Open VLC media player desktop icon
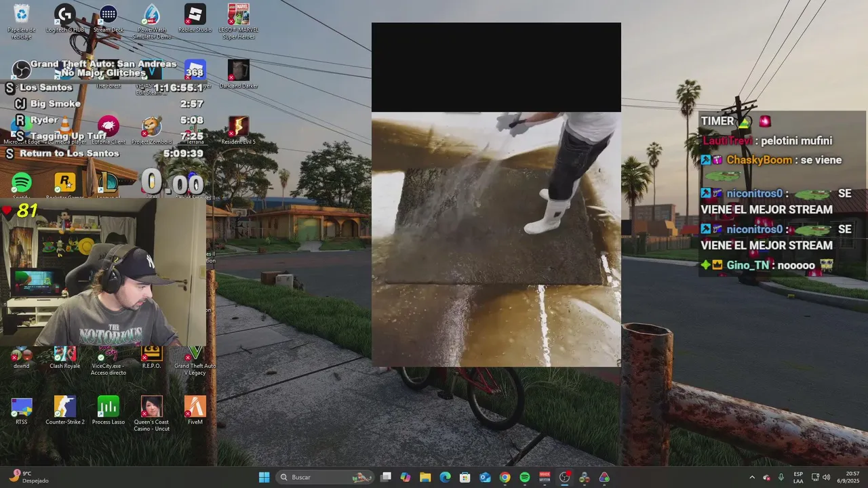Screen dimensions: 868x488 [x=65, y=130]
